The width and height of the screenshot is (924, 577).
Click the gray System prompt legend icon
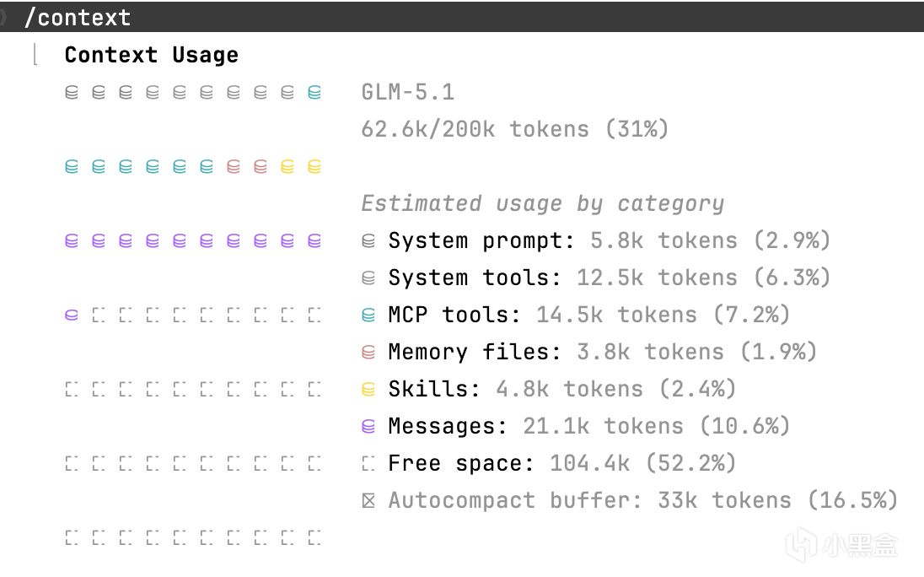point(368,241)
